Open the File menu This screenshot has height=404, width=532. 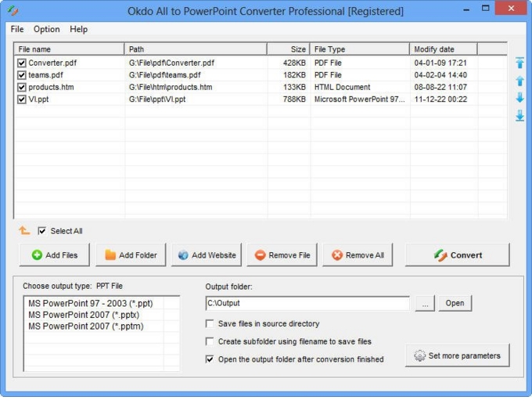click(x=17, y=29)
